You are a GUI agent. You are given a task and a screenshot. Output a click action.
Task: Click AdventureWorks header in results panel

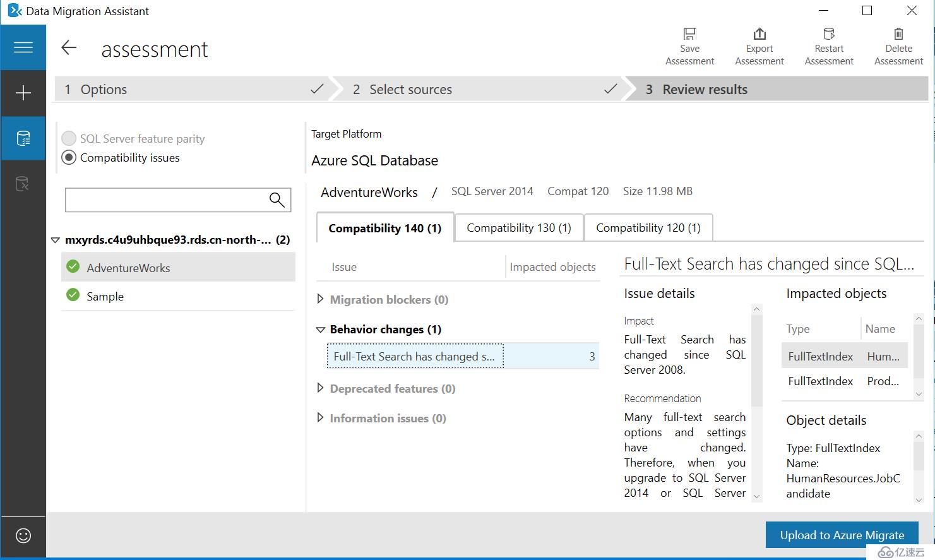coord(369,192)
